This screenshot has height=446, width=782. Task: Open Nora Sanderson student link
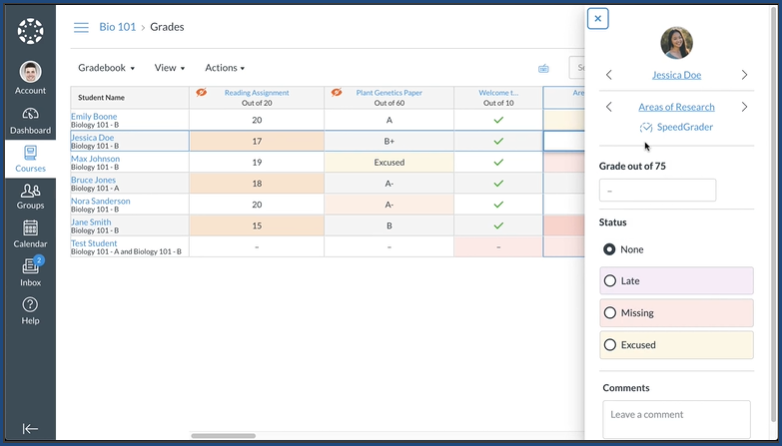point(100,201)
